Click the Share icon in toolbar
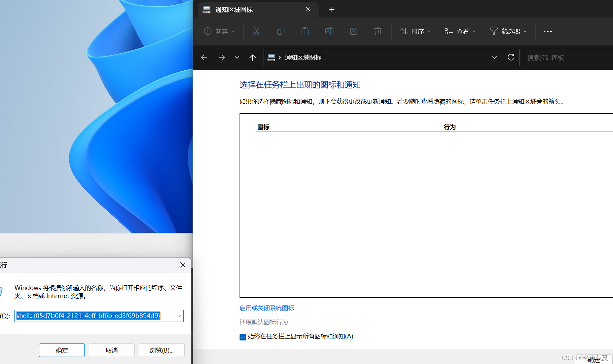Image resolution: width=613 pixels, height=364 pixels. 354,31
